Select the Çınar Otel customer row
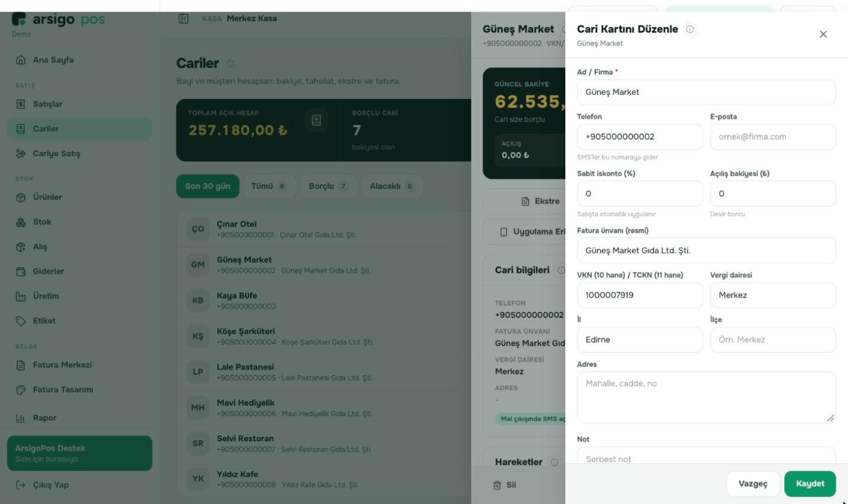This screenshot has height=504, width=848. coord(324,229)
